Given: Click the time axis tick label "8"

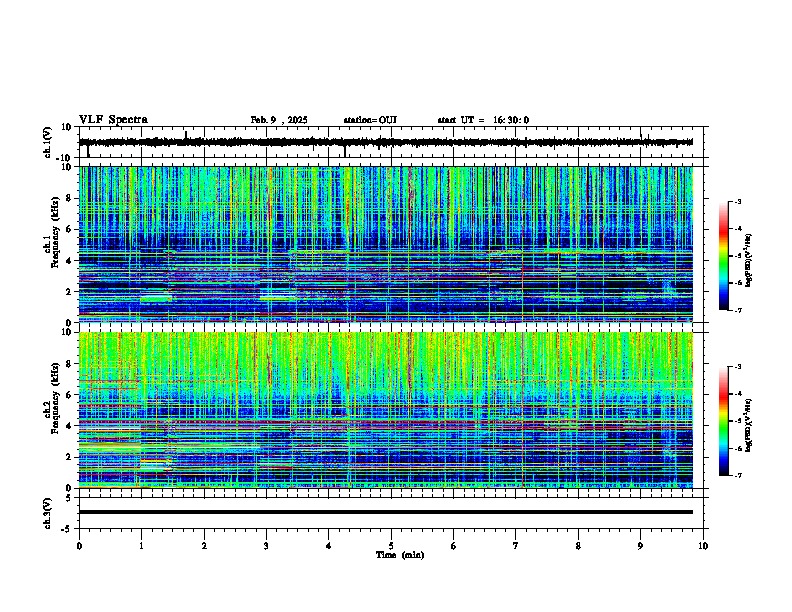Looking at the screenshot, I should [578, 546].
